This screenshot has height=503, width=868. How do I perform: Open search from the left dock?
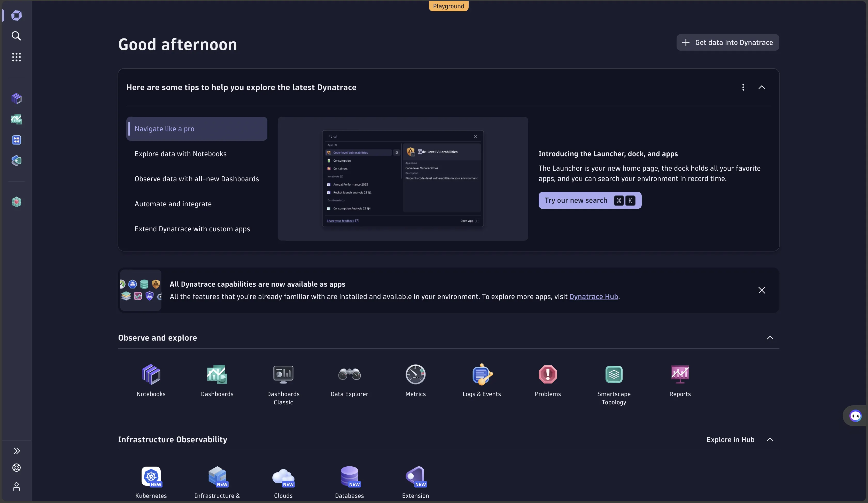[16, 36]
